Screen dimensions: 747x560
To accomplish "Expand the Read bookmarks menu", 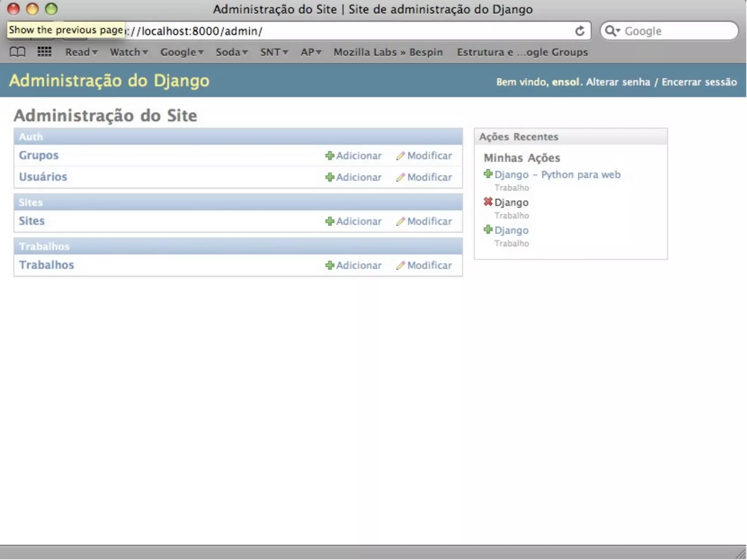I will (x=81, y=52).
